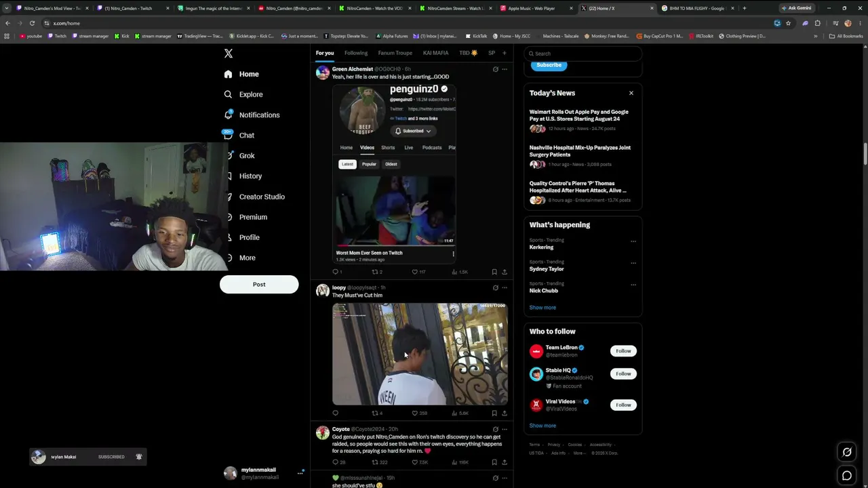Bookmark the loopy post

click(x=494, y=413)
